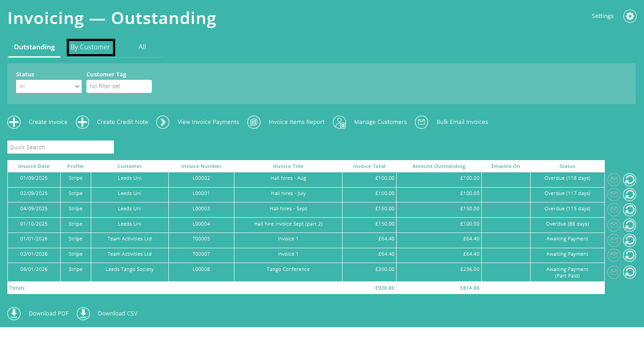Refresh status of invoice T00005

click(629, 240)
